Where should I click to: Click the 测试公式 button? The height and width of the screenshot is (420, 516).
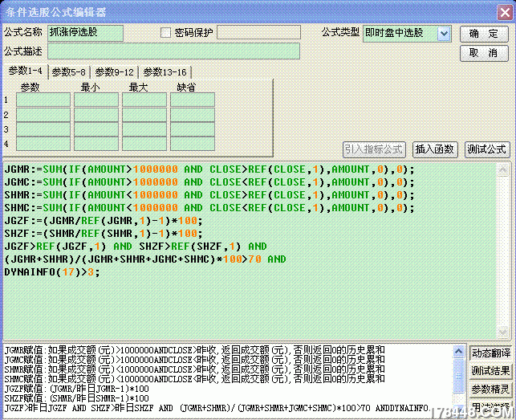[x=487, y=149]
